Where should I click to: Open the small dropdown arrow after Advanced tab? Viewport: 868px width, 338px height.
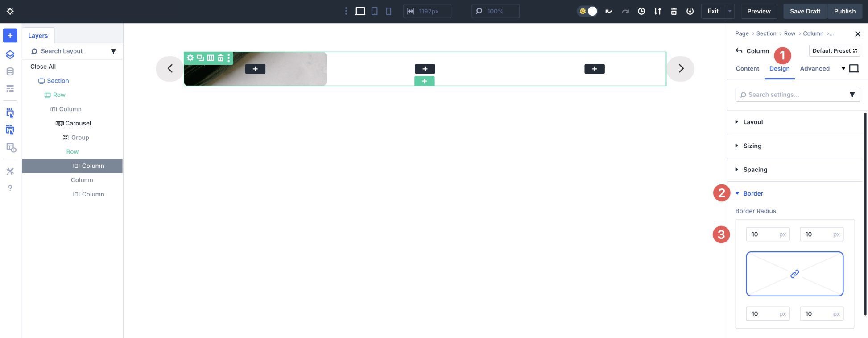click(843, 69)
